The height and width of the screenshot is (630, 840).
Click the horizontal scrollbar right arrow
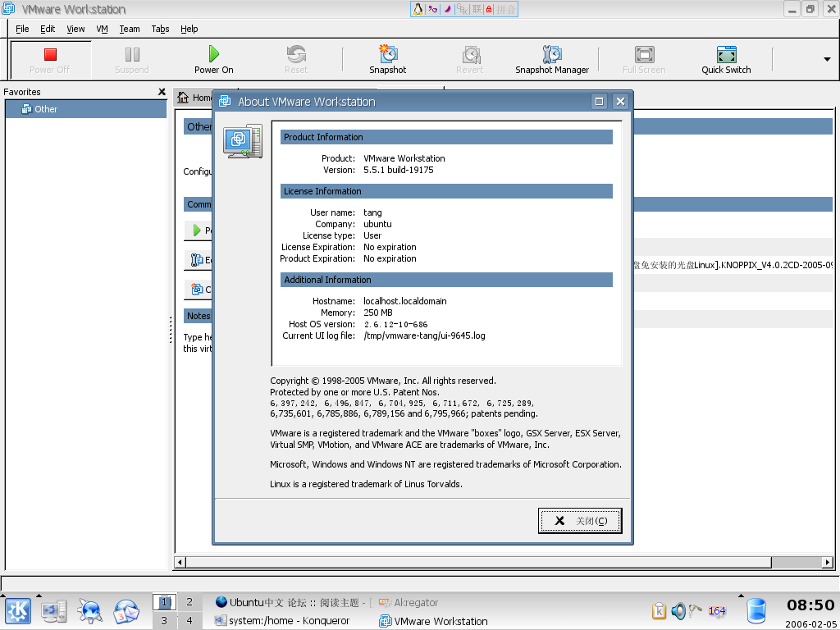coord(828,562)
